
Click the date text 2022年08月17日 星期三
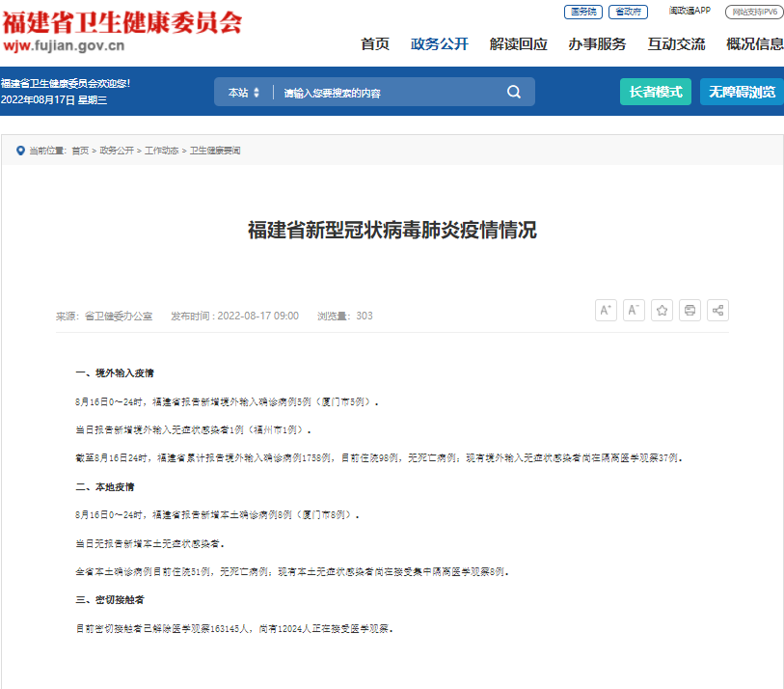(54, 100)
